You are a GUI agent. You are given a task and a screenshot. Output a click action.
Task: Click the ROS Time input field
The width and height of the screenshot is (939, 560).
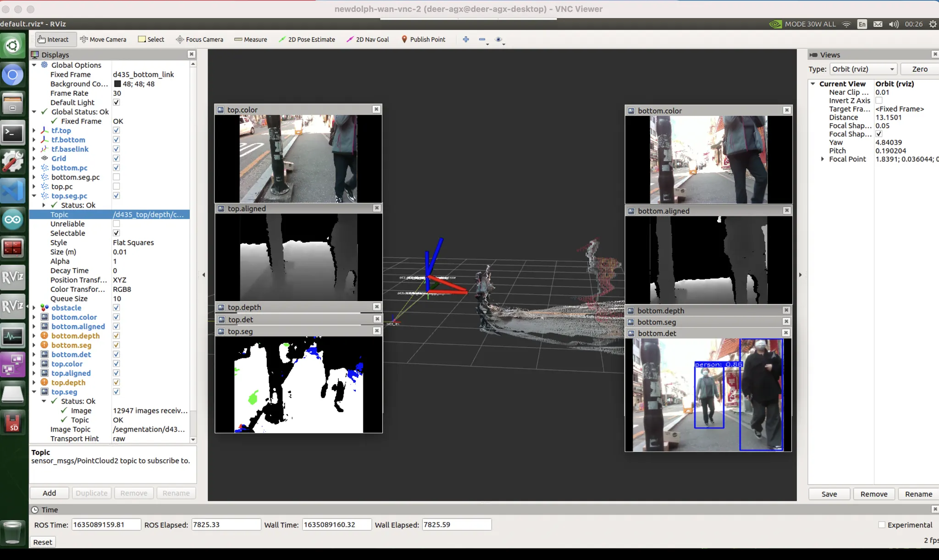click(x=106, y=525)
